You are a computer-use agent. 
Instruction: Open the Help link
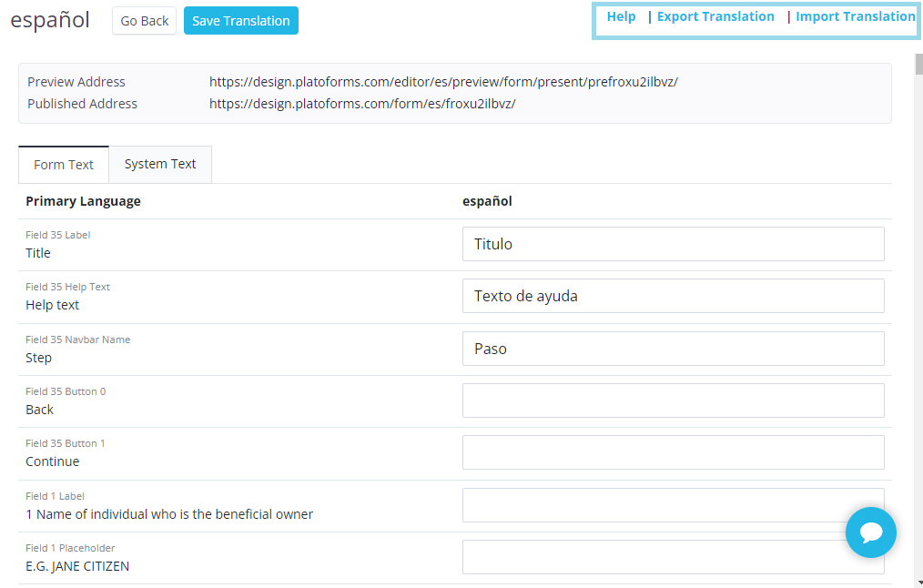pyautogui.click(x=621, y=16)
